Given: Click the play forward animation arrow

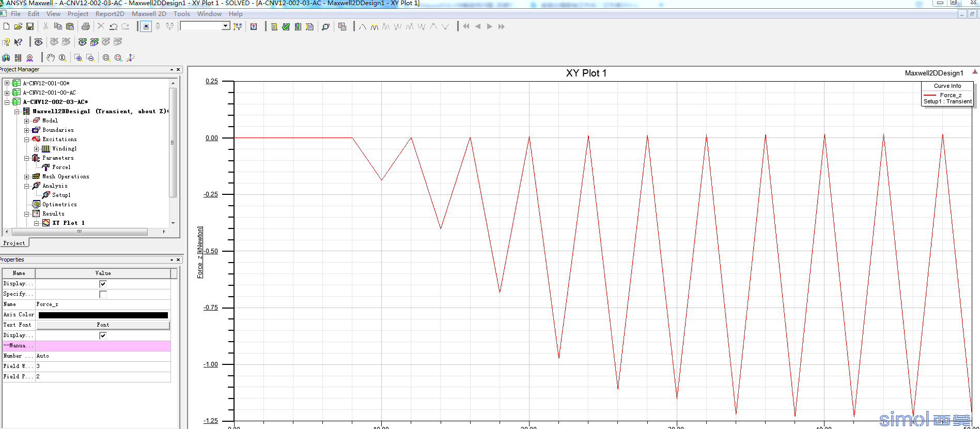Looking at the screenshot, I should (489, 26).
